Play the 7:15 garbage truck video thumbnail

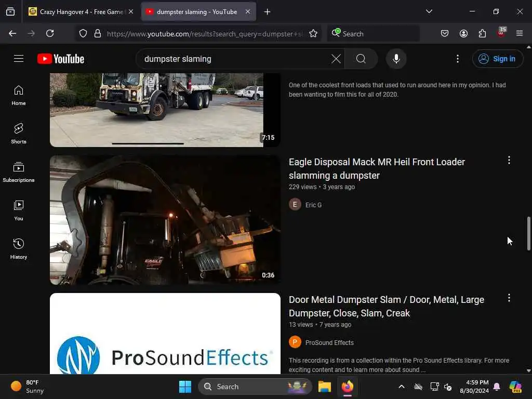point(165,110)
